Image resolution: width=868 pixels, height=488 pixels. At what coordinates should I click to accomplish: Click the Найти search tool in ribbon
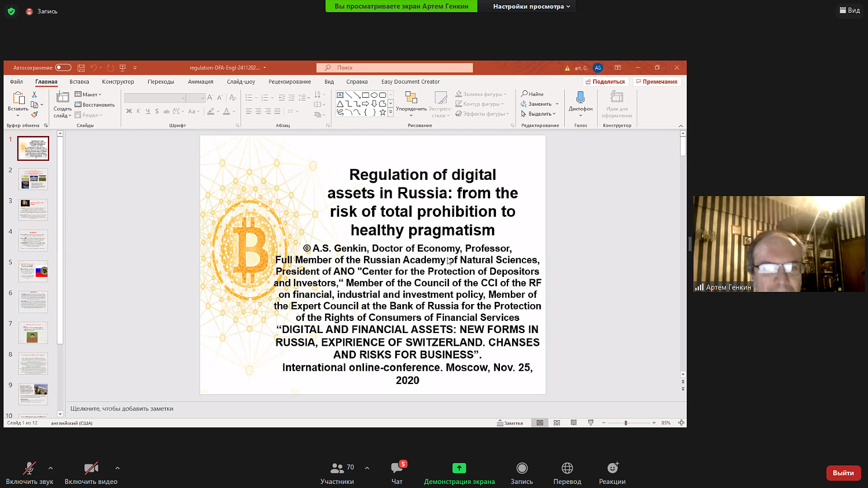[x=532, y=94]
